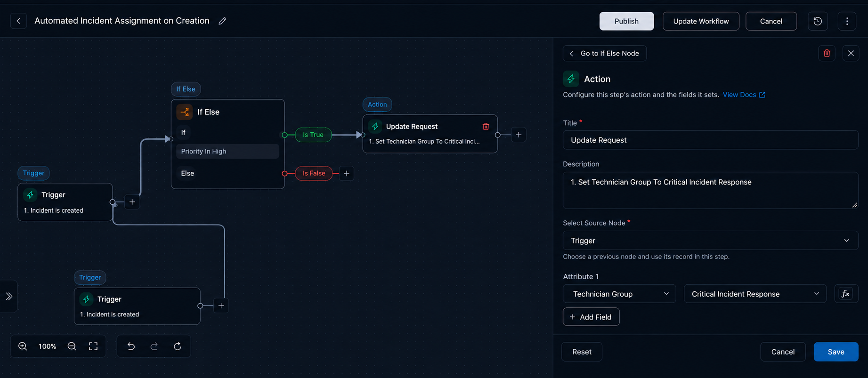Click lightning icon on upper Trigger node
The width and height of the screenshot is (868, 378).
30,194
